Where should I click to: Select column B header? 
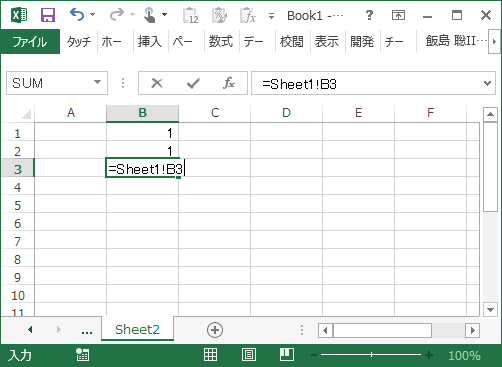tap(143, 113)
